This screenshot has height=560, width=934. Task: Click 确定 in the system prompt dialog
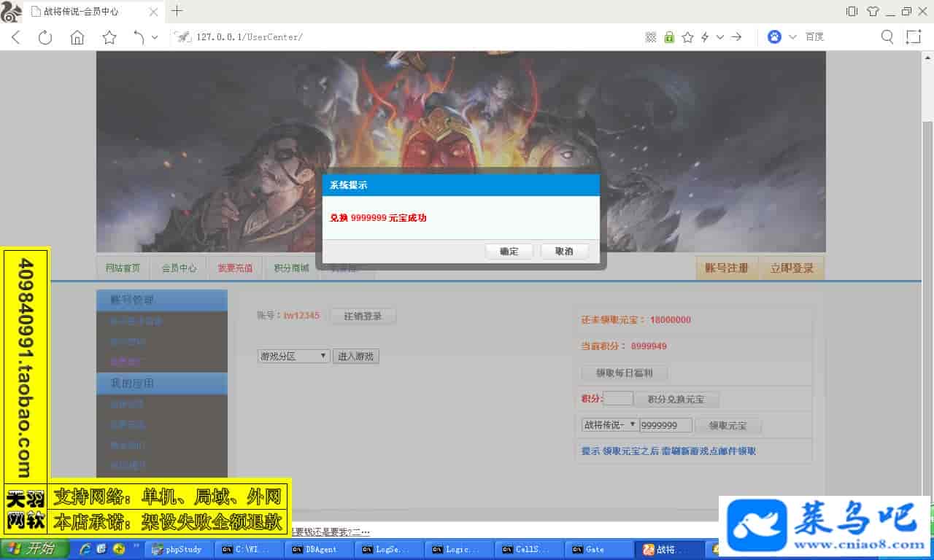click(509, 252)
